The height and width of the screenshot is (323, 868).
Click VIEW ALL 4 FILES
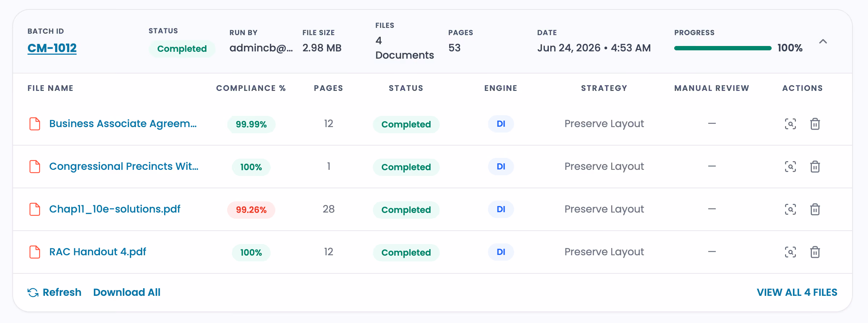click(797, 292)
